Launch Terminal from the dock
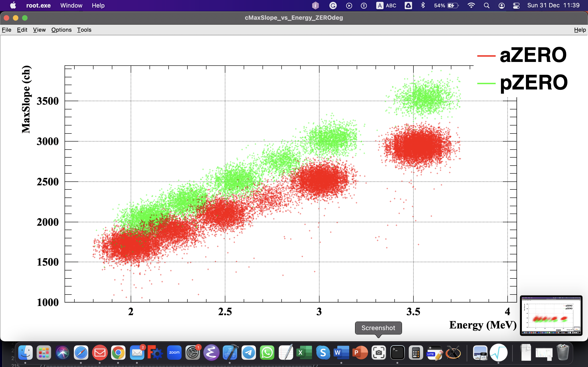The width and height of the screenshot is (588, 367). (397, 353)
